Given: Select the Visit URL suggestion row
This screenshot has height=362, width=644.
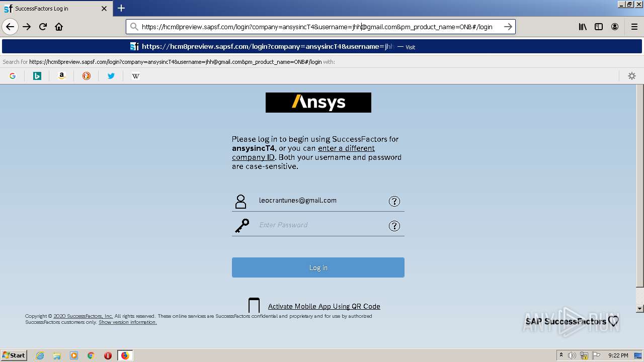Looking at the screenshot, I should click(x=322, y=46).
